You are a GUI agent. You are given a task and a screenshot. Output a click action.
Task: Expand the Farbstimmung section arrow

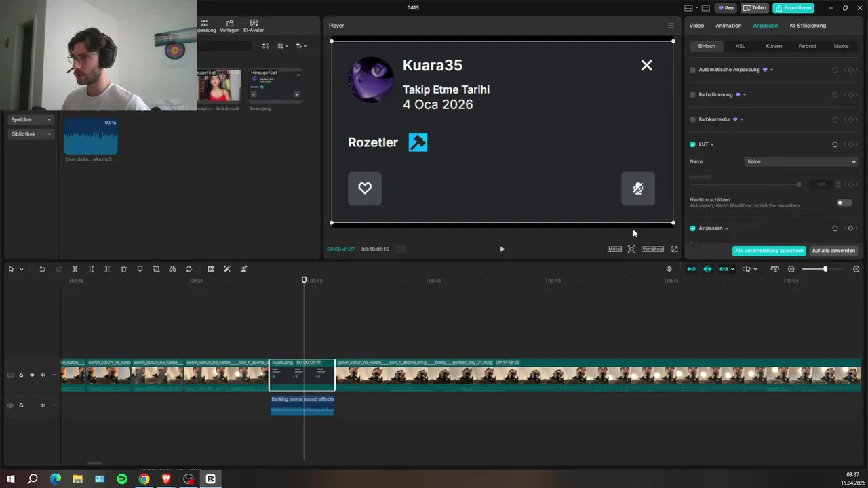[x=745, y=95]
